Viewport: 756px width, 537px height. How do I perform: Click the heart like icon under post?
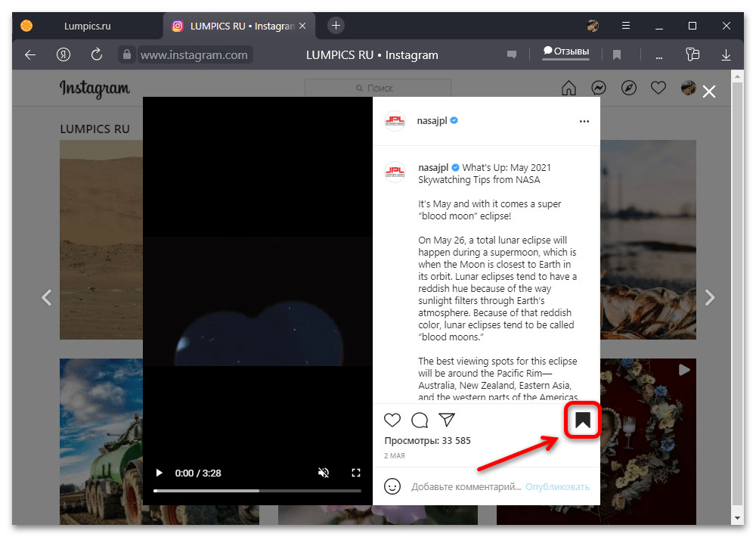392,420
